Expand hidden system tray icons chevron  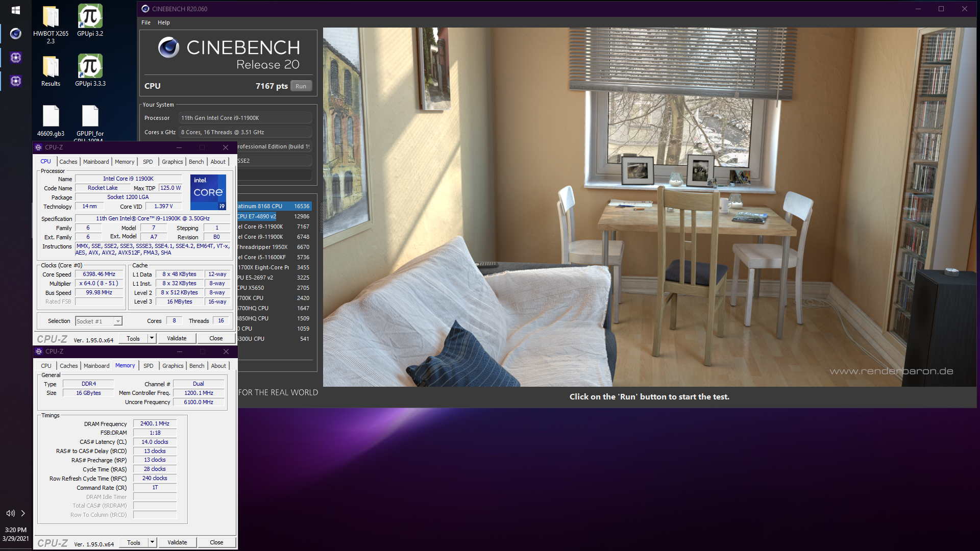(23, 513)
